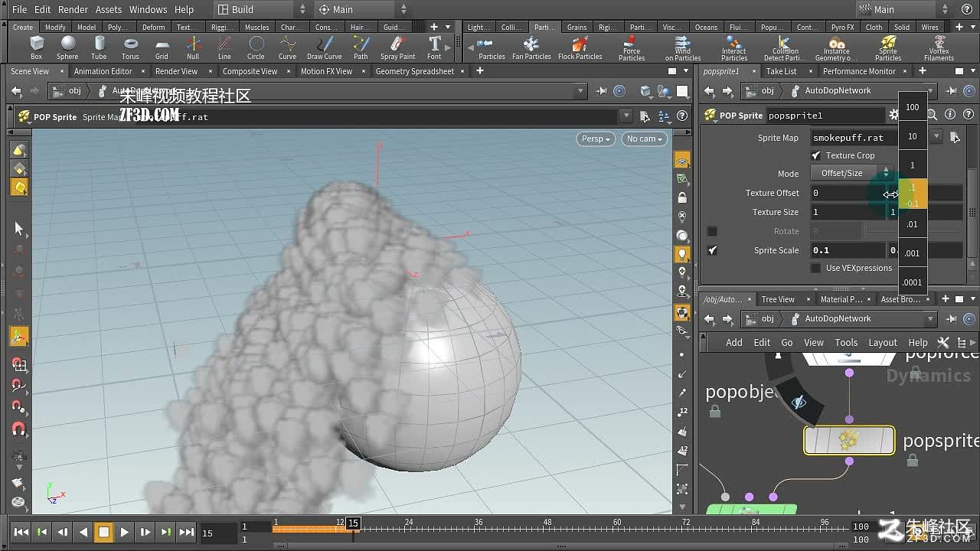Open the File menu
This screenshot has height=551, width=980.
pyautogui.click(x=20, y=9)
